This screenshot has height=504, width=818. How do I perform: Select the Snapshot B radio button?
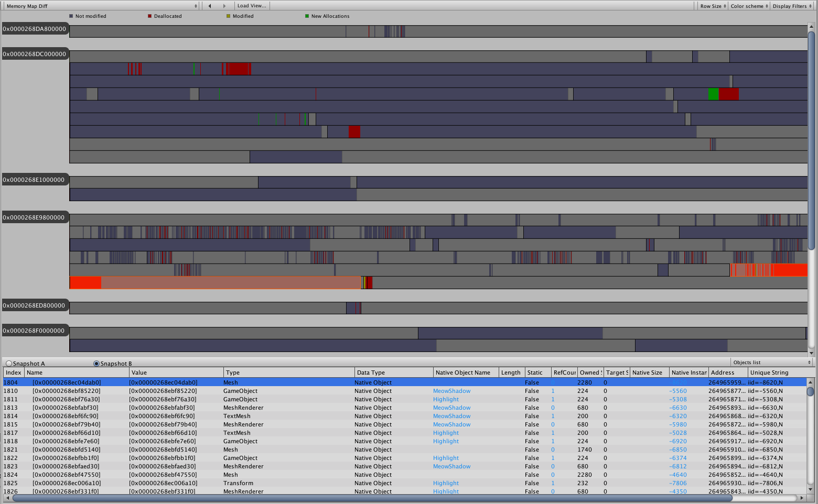point(96,363)
